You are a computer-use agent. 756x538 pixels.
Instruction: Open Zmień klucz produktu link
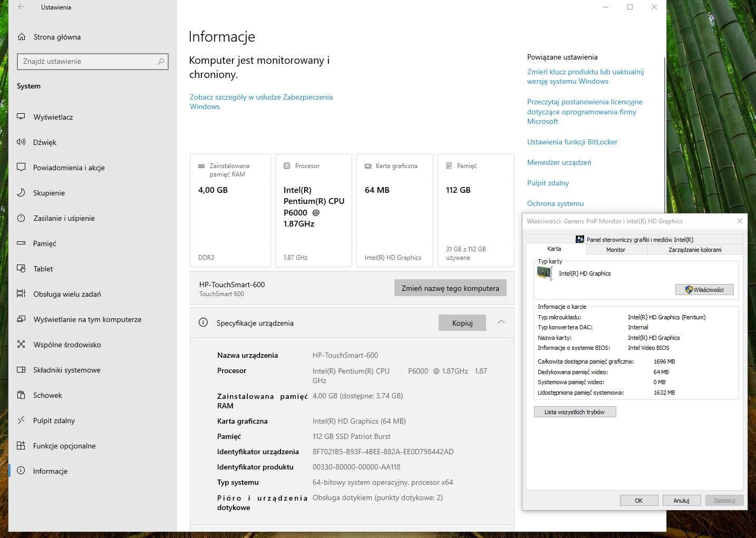(585, 76)
